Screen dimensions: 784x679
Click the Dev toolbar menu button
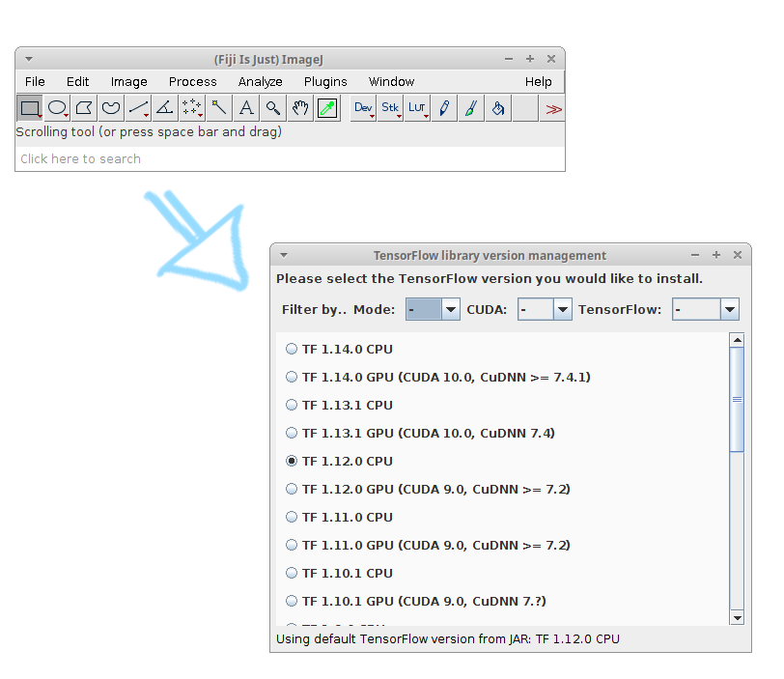(363, 108)
